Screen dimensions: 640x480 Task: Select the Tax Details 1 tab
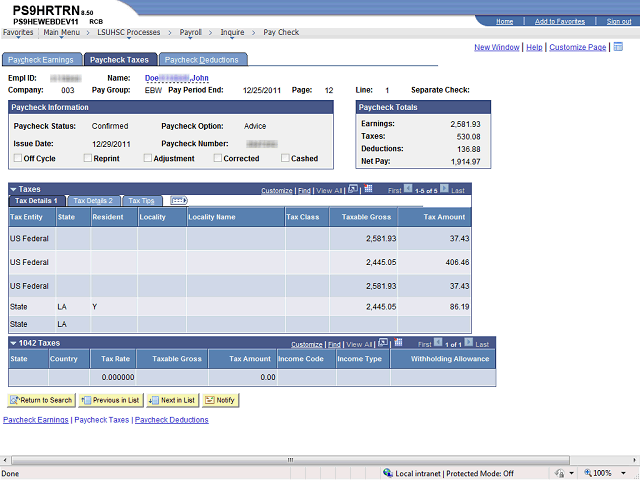tap(36, 200)
